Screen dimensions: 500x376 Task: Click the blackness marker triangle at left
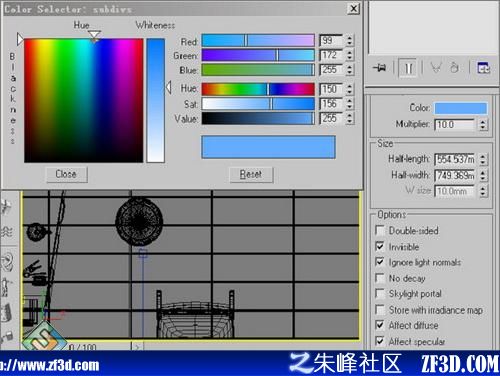pyautogui.click(x=20, y=39)
